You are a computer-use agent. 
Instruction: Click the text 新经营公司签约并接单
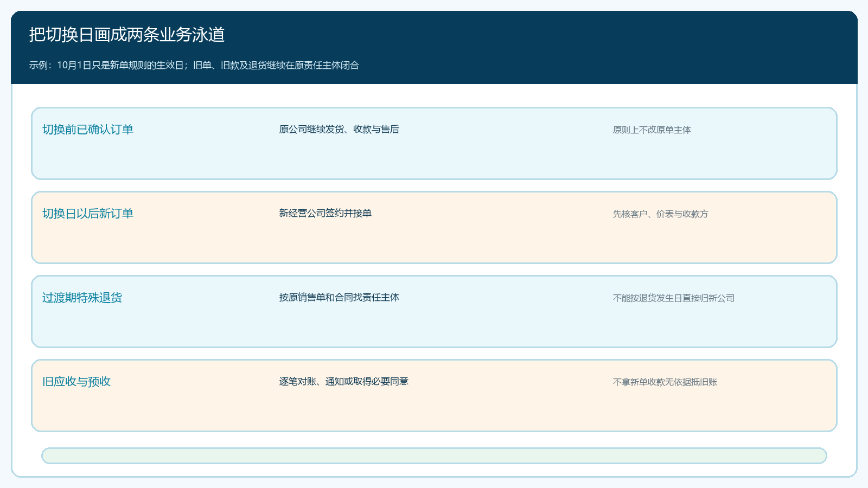pos(325,214)
